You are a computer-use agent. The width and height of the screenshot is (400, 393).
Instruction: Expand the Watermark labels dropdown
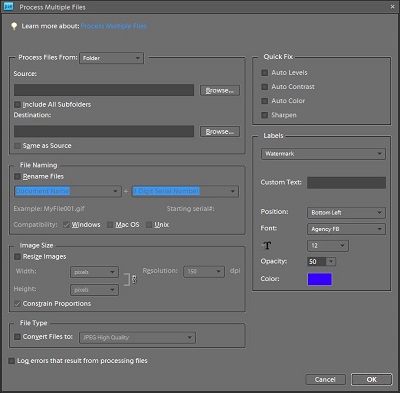(323, 154)
